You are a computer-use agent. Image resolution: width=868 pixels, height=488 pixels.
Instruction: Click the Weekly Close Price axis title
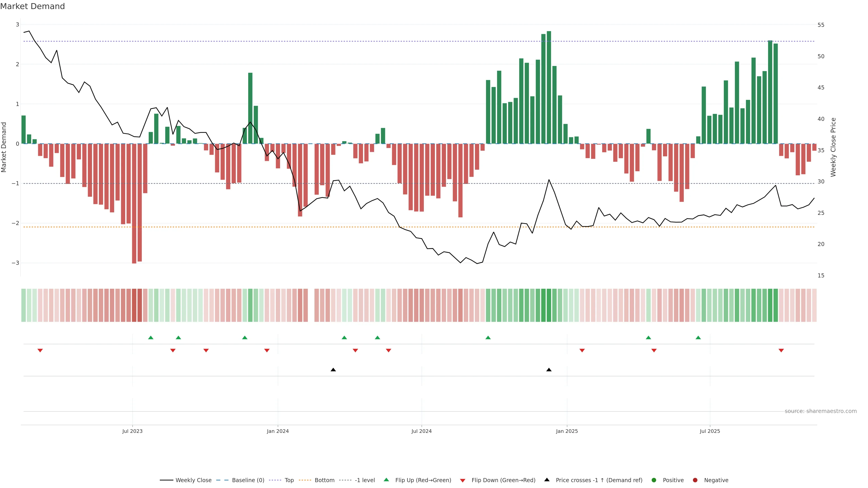pyautogui.click(x=833, y=147)
